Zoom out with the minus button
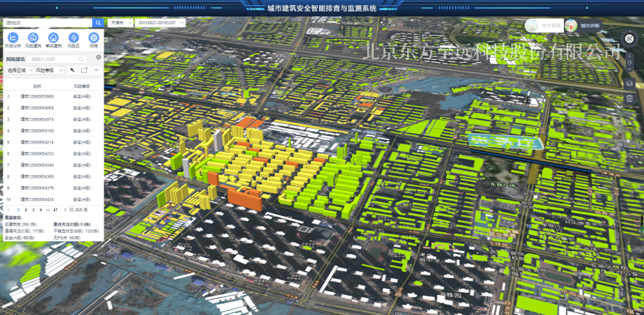Image resolution: width=644 pixels, height=315 pixels. (629, 68)
